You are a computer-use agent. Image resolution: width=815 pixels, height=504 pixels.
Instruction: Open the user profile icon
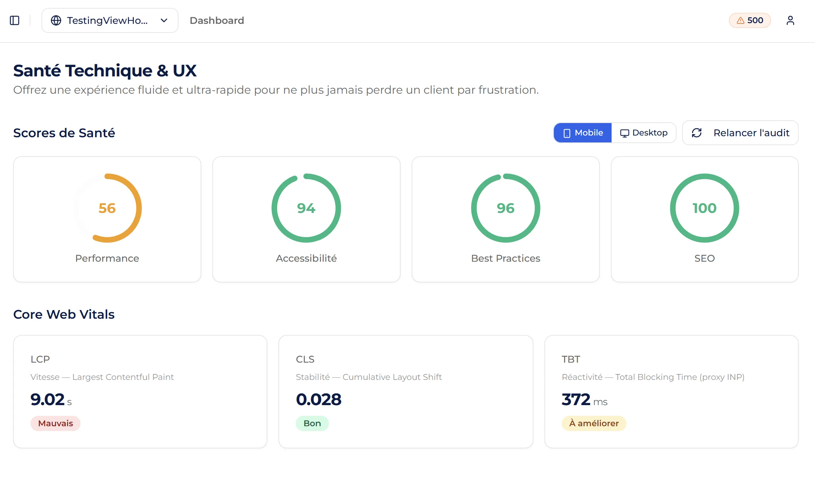[x=790, y=20]
